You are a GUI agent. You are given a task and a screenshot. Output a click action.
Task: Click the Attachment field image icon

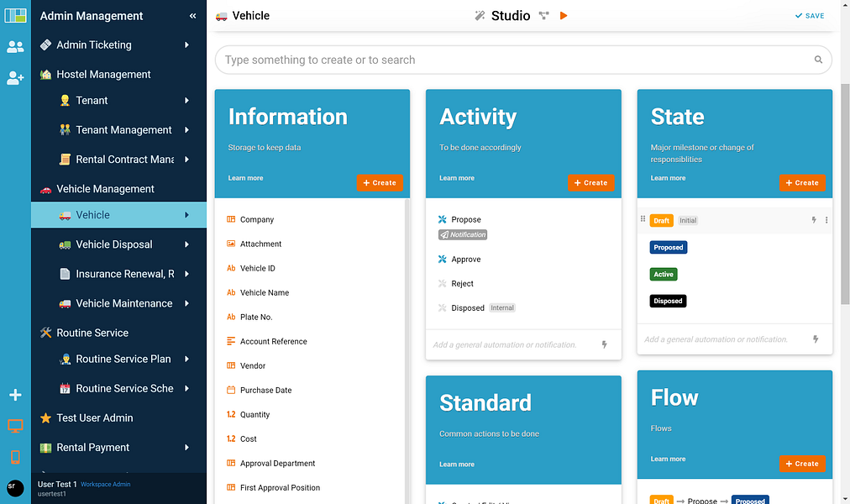(x=231, y=244)
